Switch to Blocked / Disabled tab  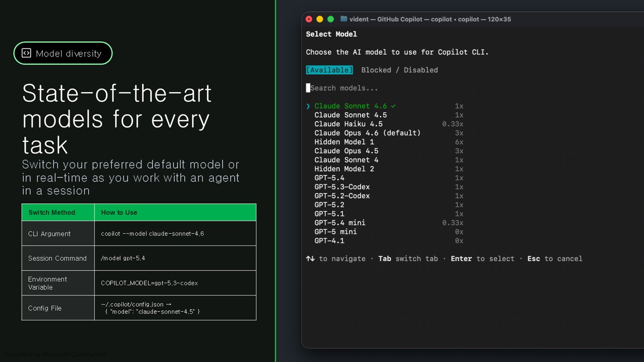(x=399, y=70)
